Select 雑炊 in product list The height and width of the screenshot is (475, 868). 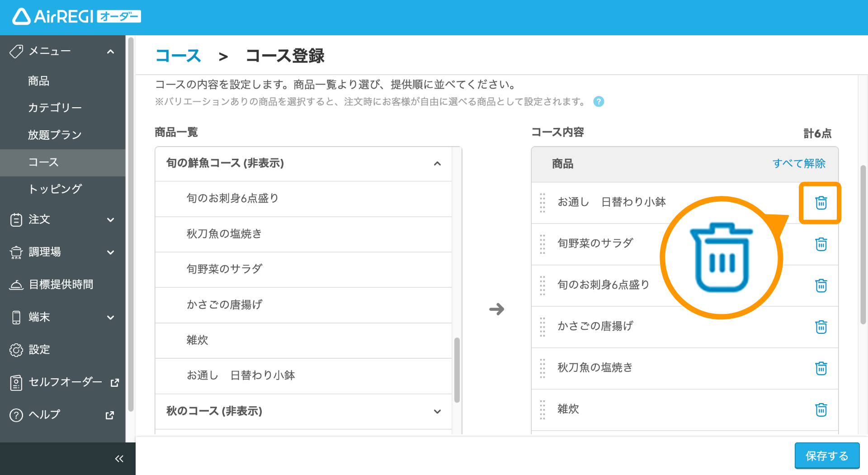pos(303,341)
